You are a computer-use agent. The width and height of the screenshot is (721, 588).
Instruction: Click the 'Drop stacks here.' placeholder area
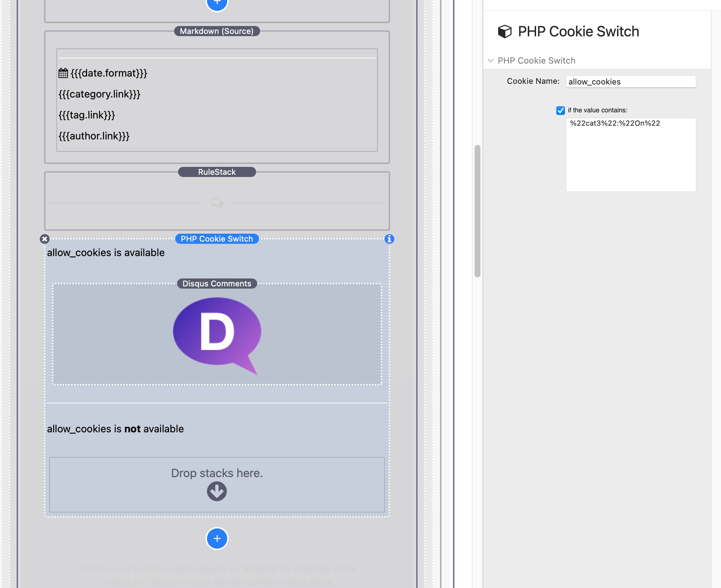217,484
